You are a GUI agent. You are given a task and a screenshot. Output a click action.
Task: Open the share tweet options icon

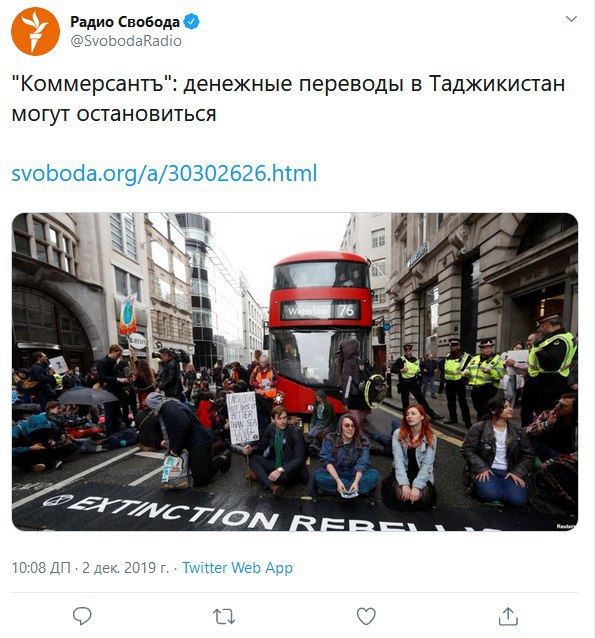508,616
